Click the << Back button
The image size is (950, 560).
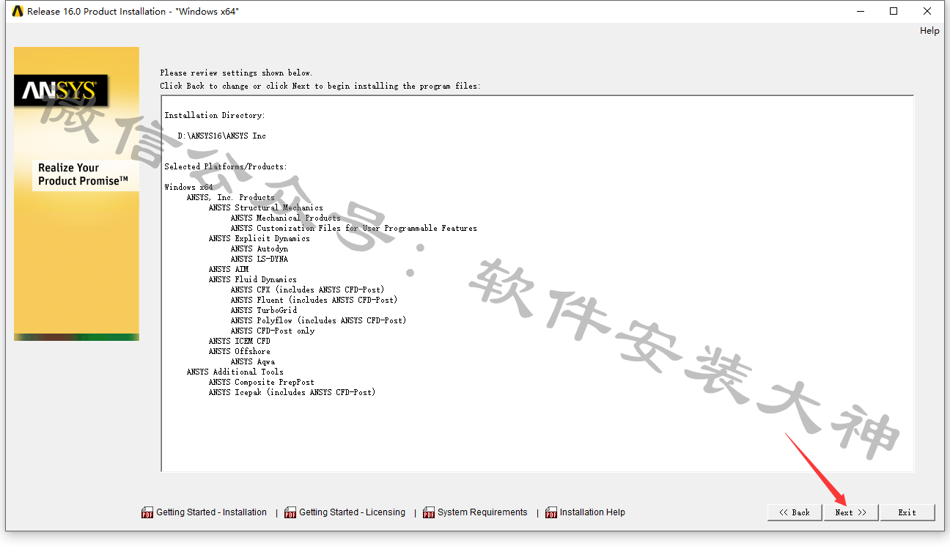tap(795, 512)
